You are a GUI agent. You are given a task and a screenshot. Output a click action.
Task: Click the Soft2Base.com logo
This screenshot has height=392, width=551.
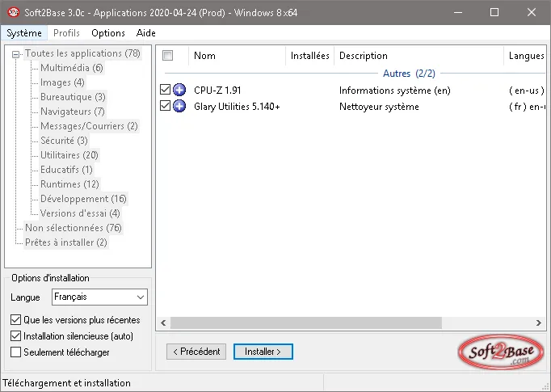(501, 352)
